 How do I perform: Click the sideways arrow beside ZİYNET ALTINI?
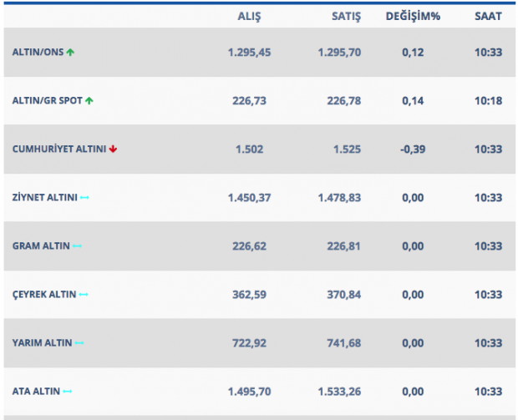pyautogui.click(x=84, y=197)
